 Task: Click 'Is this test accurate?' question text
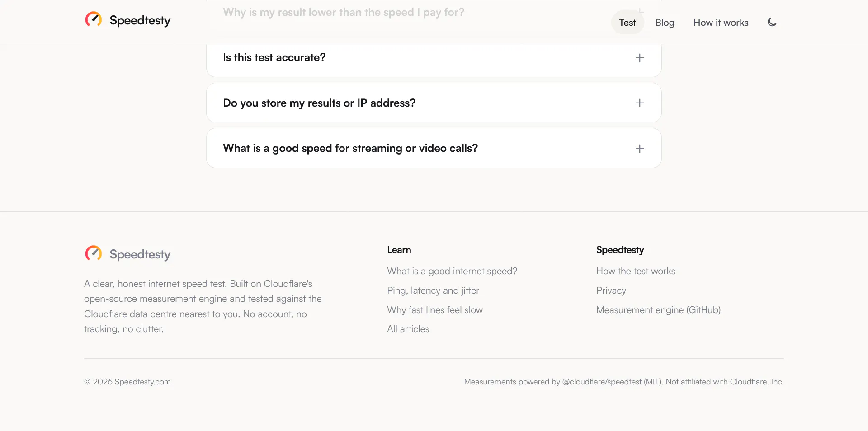(274, 57)
